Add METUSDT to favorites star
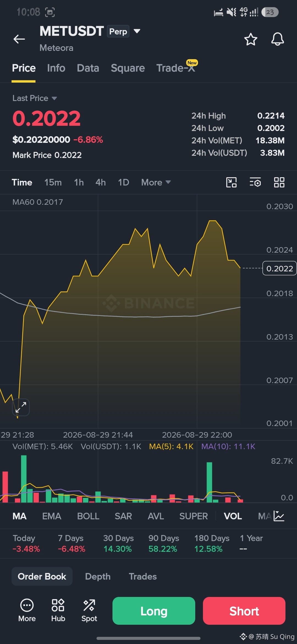297x644 pixels. (251, 39)
